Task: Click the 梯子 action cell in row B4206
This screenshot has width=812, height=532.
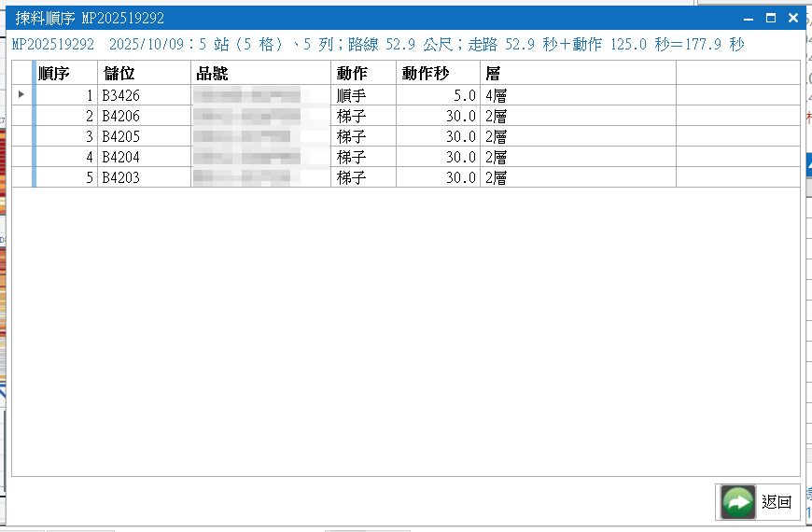Action: [363, 116]
